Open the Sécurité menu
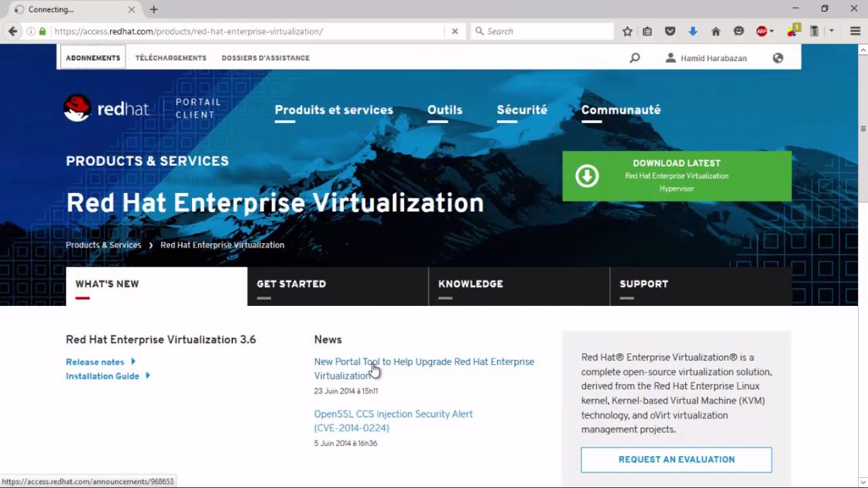 (x=521, y=110)
